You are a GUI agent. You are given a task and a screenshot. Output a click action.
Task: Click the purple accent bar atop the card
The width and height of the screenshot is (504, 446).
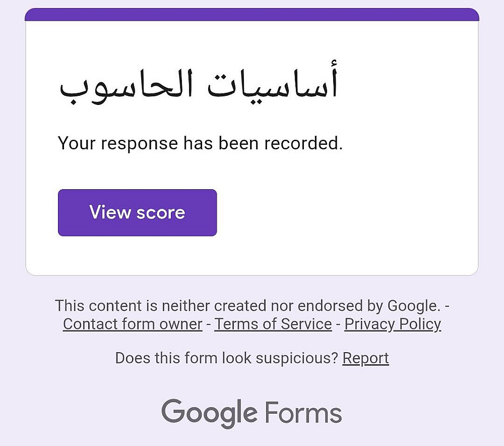pos(252,15)
